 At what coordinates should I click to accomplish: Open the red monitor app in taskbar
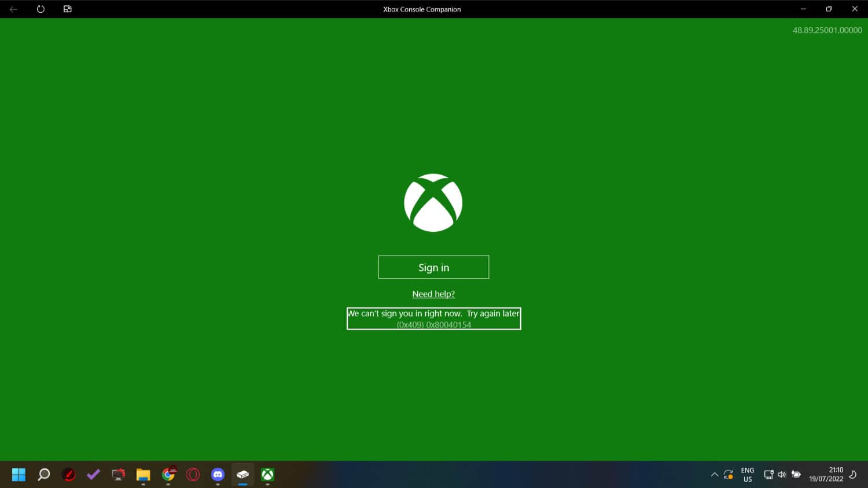118,475
